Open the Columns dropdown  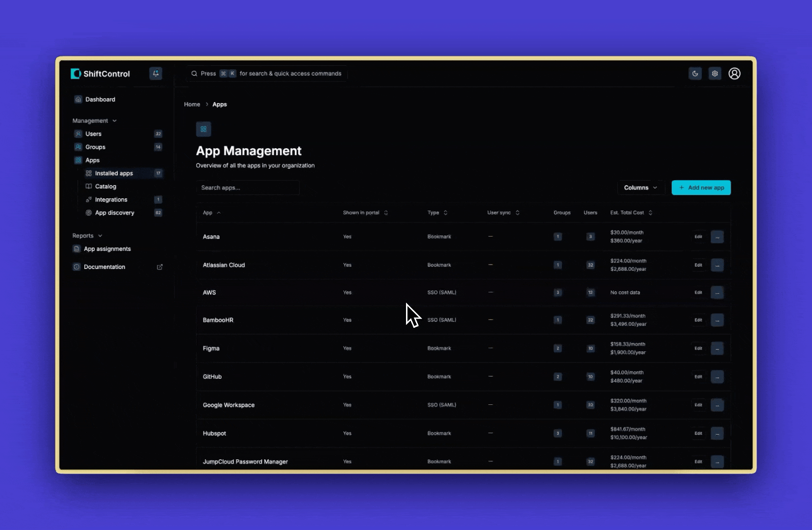(x=640, y=188)
